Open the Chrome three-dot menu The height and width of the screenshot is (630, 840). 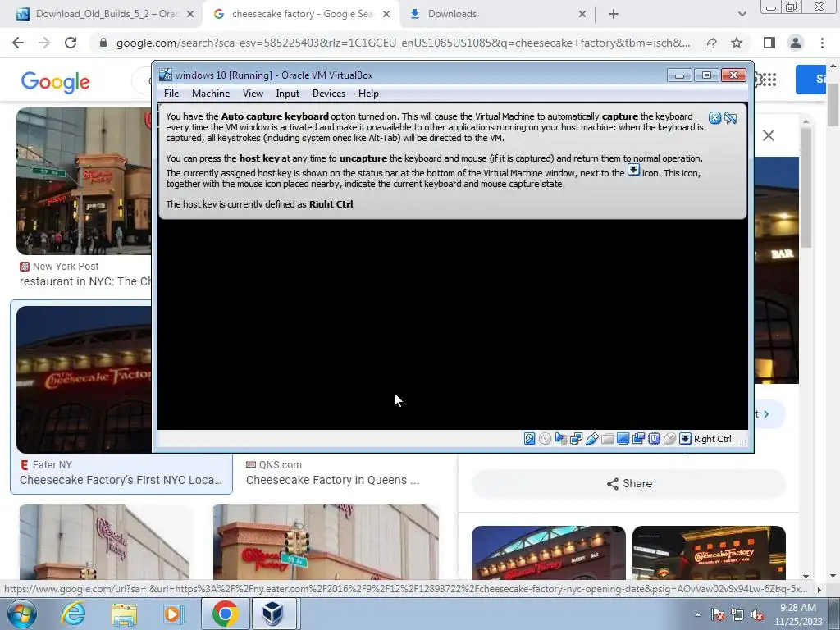coord(822,43)
